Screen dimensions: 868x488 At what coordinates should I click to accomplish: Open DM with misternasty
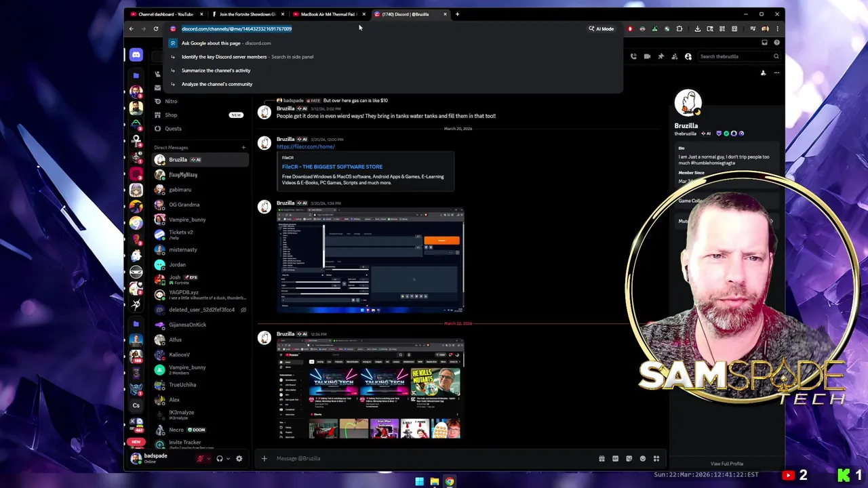pyautogui.click(x=200, y=249)
